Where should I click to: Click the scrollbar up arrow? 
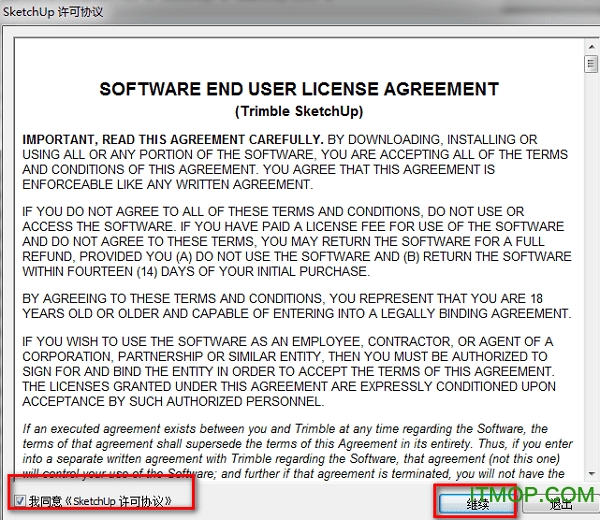590,45
